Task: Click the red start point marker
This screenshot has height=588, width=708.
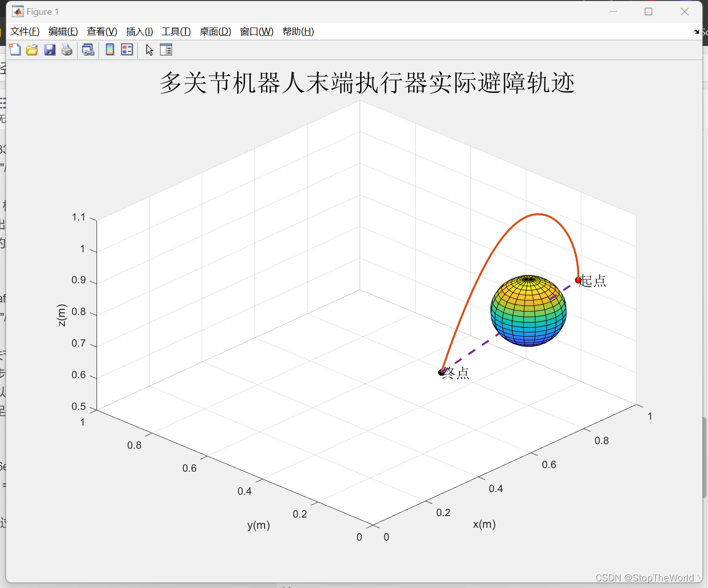Action: tap(578, 280)
